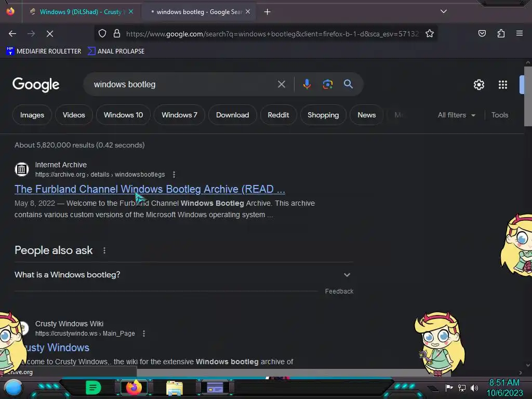532x399 pixels.
Task: Switch to Firefox in the taskbar
Action: [134, 388]
